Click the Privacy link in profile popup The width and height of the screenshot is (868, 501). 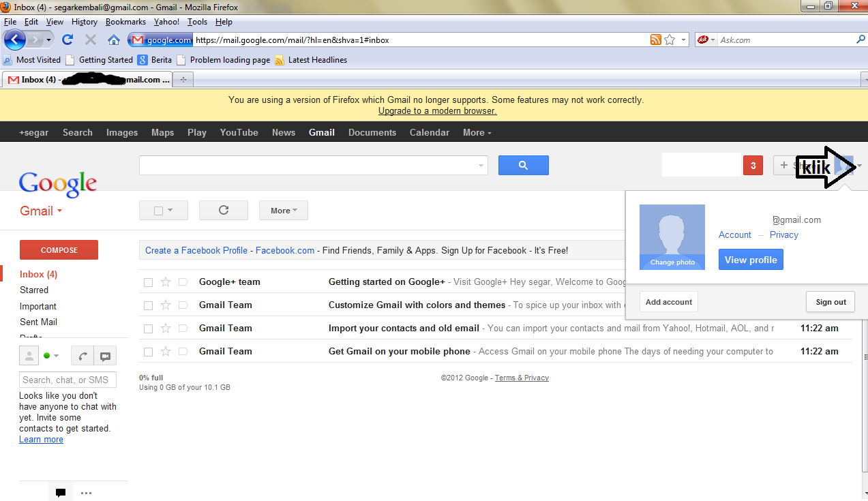(784, 234)
